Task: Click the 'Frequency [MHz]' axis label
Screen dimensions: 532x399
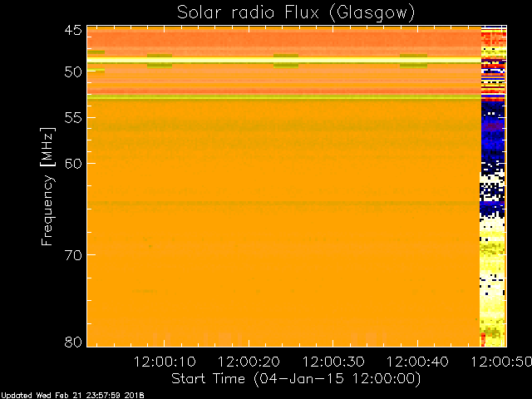Action: pyautogui.click(x=47, y=186)
